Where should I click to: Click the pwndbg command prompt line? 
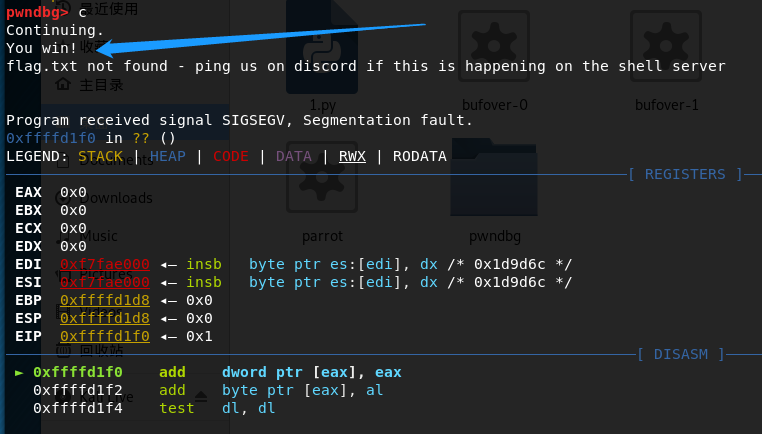click(x=60, y=12)
